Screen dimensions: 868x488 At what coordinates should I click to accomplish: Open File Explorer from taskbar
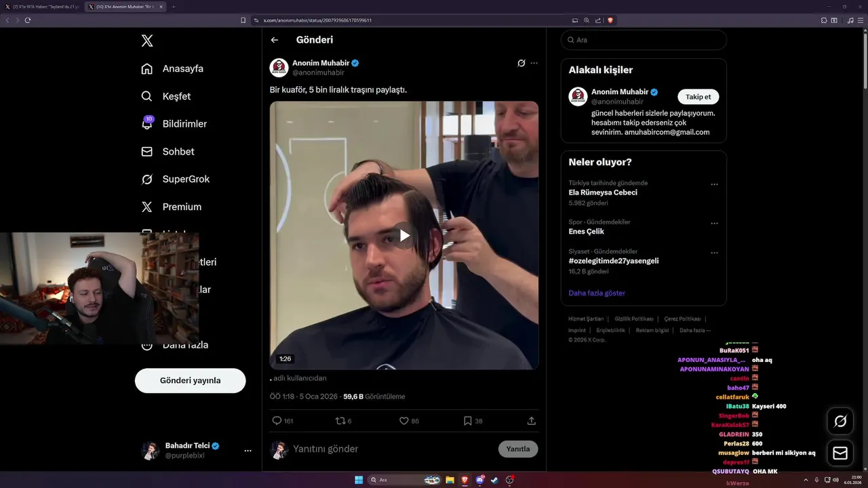(x=450, y=480)
